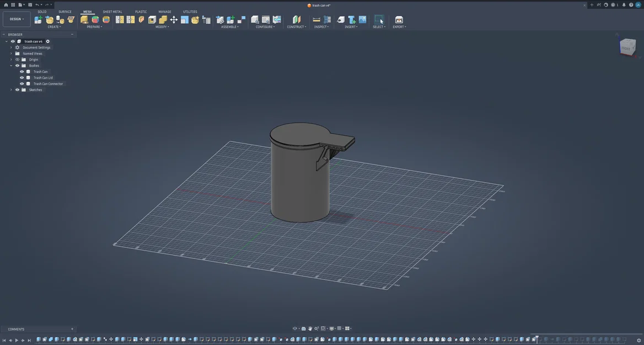Image resolution: width=644 pixels, height=345 pixels.
Task: Click the Combine mesh icon in Modify
Action: pyautogui.click(x=163, y=20)
